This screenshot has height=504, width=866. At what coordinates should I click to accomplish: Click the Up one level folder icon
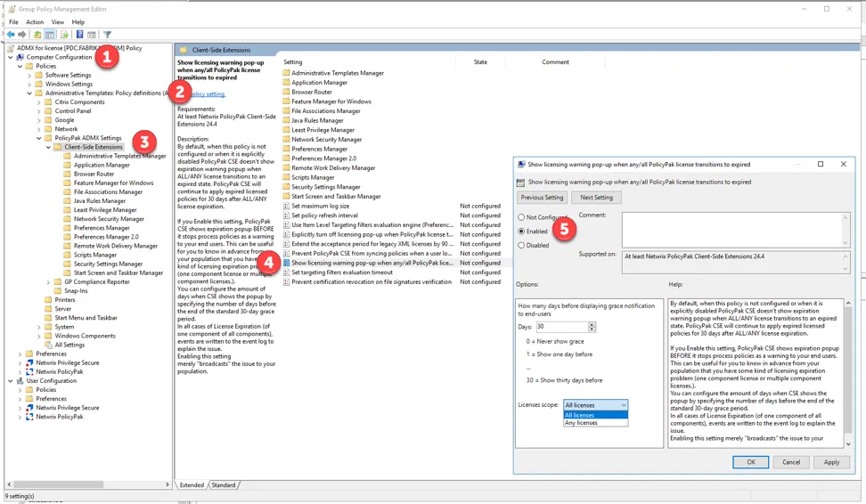(x=37, y=35)
